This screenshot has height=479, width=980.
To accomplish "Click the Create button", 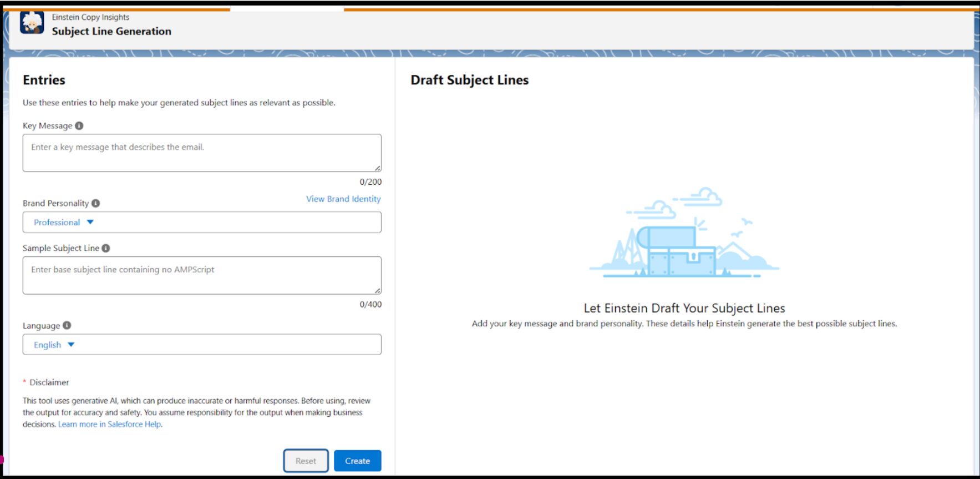I will point(357,461).
